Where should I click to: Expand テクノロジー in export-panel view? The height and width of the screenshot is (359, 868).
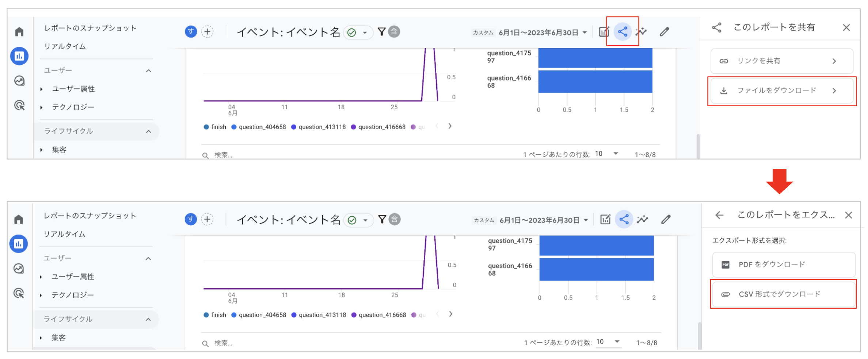[x=41, y=295]
